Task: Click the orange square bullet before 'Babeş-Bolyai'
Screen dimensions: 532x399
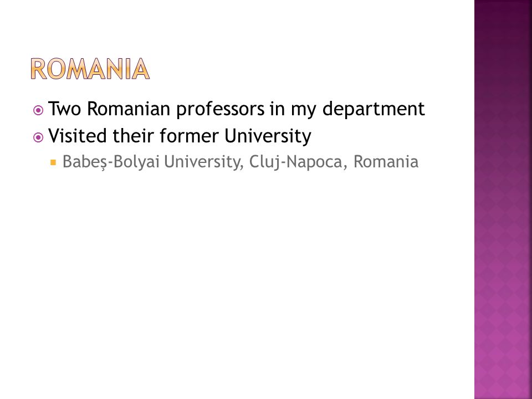Action: pos(53,162)
